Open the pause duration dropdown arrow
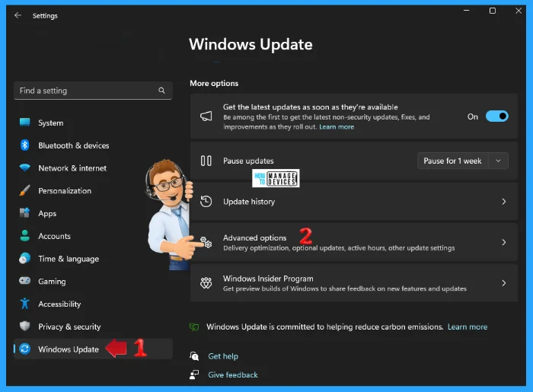 [498, 161]
